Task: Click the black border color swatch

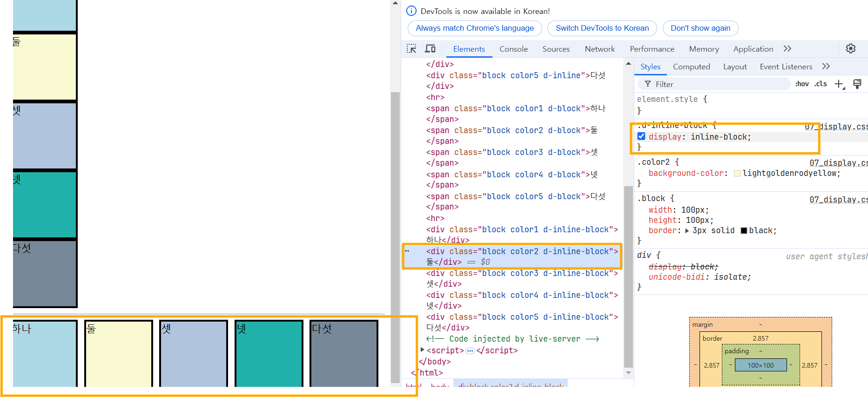Action: (x=744, y=231)
